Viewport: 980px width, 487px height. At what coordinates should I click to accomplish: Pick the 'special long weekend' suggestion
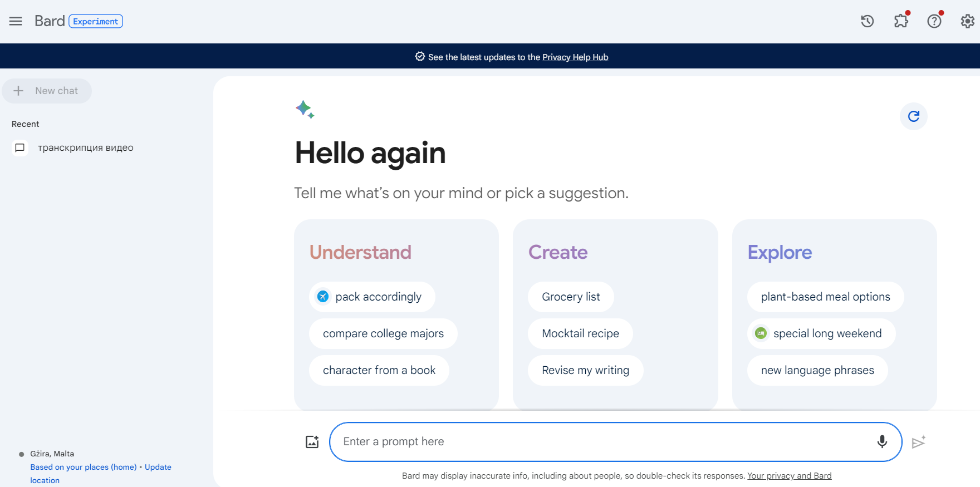(821, 333)
